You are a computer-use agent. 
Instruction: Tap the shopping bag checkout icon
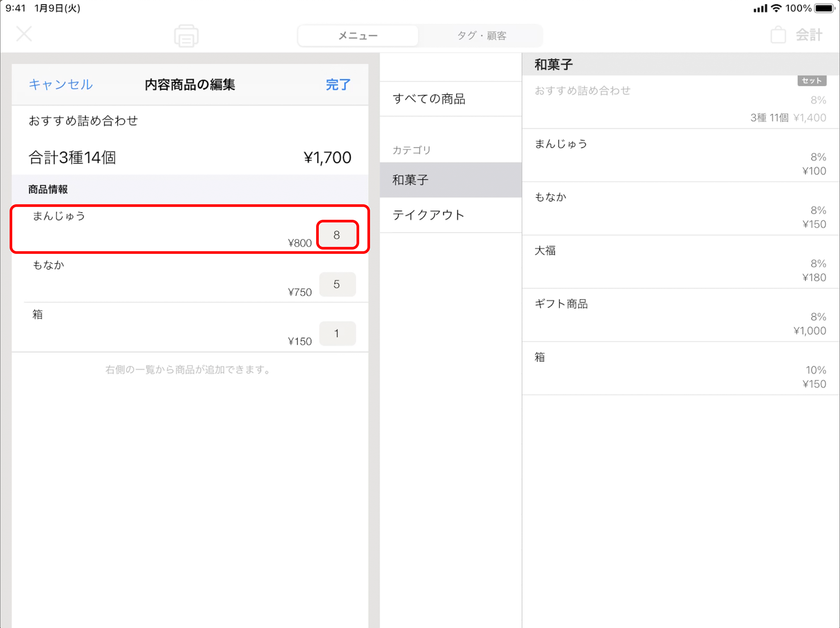click(778, 35)
